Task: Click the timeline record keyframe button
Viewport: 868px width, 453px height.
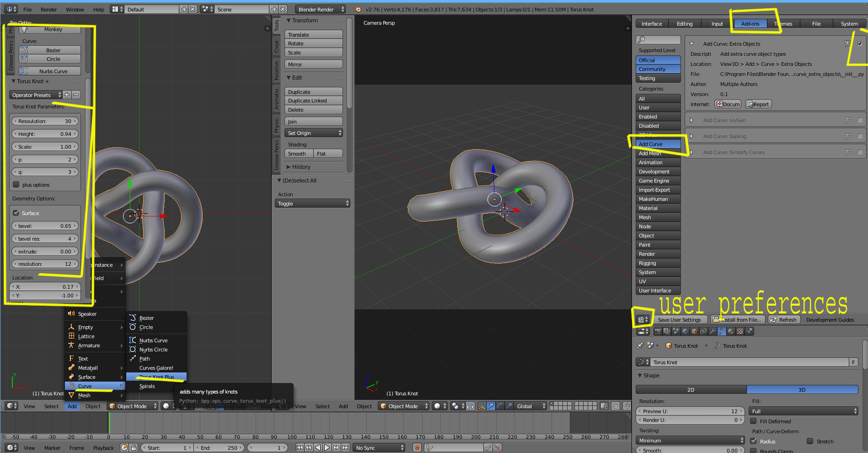Action: click(417, 448)
